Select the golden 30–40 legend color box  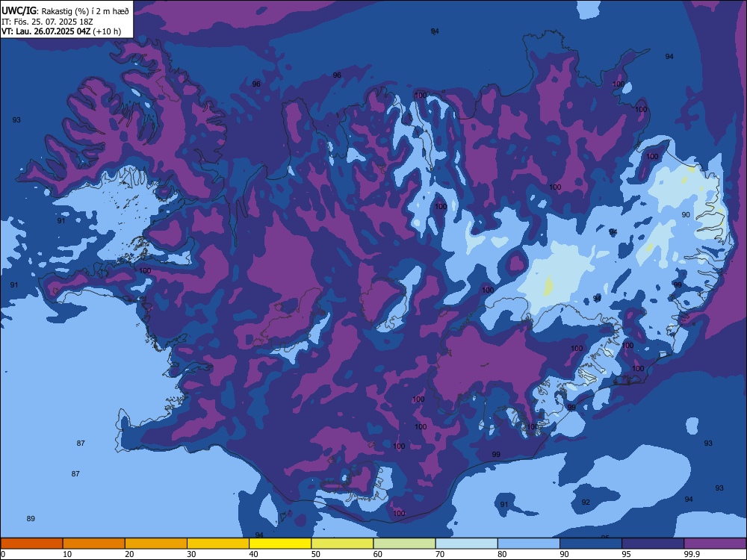[218, 544]
